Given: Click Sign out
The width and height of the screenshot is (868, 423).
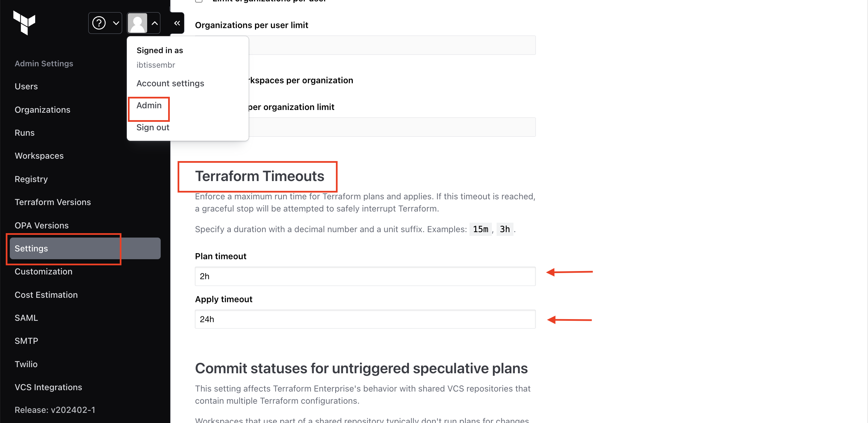Looking at the screenshot, I should pyautogui.click(x=153, y=128).
